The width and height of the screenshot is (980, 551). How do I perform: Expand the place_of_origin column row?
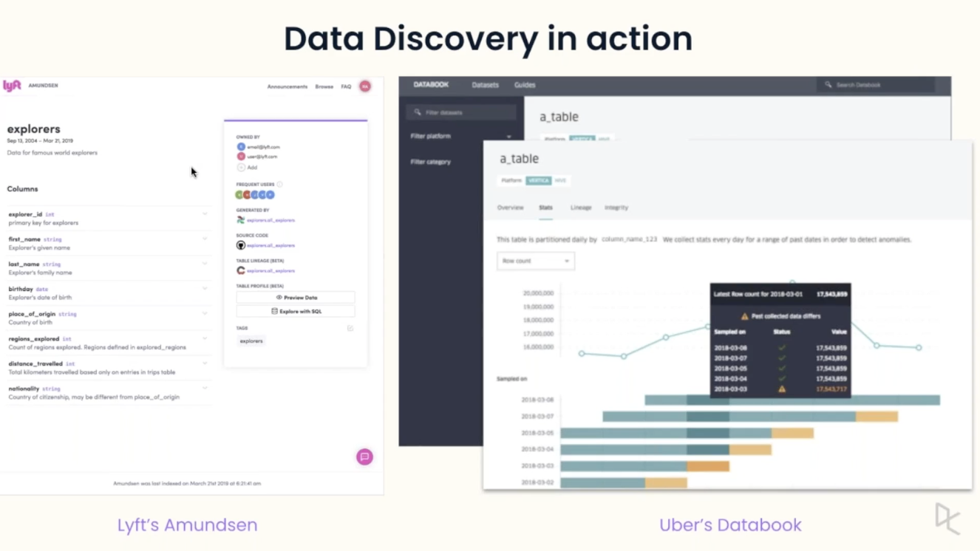pos(205,313)
